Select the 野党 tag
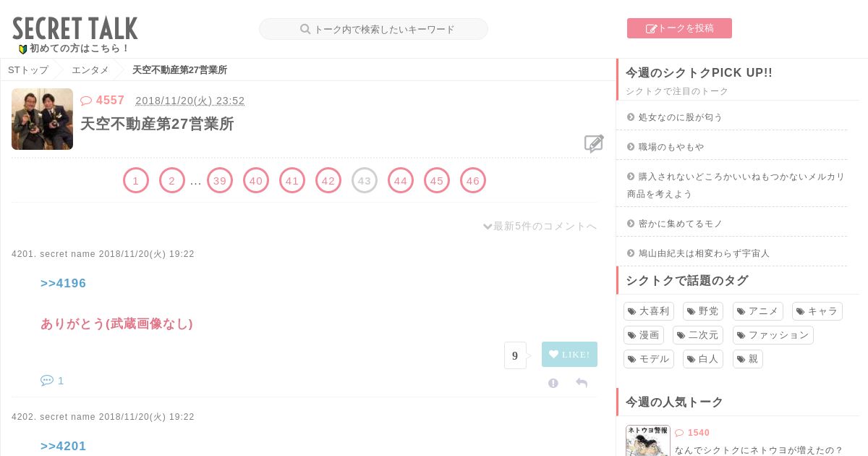The width and height of the screenshot is (868, 456). pyautogui.click(x=703, y=311)
